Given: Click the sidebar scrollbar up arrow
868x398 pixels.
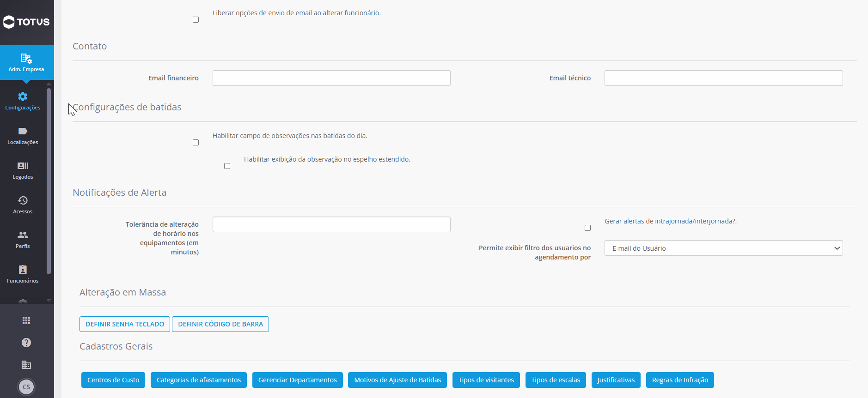Looking at the screenshot, I should [49, 84].
